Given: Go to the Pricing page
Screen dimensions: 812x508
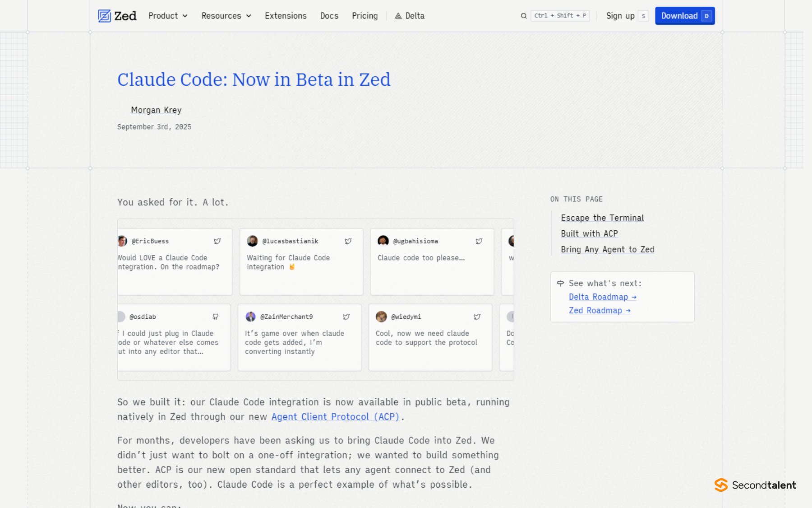Looking at the screenshot, I should 365,16.
